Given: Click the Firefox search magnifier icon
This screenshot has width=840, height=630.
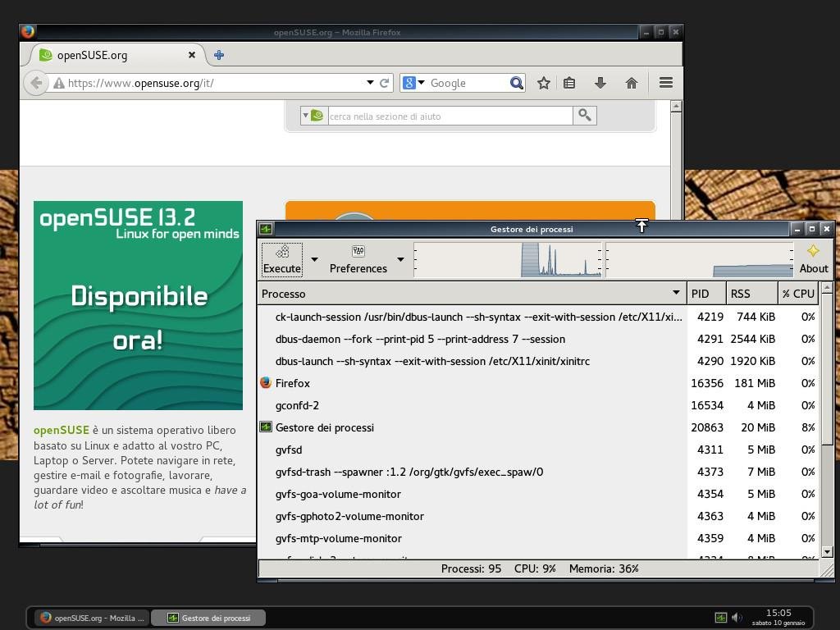Looking at the screenshot, I should click(516, 83).
